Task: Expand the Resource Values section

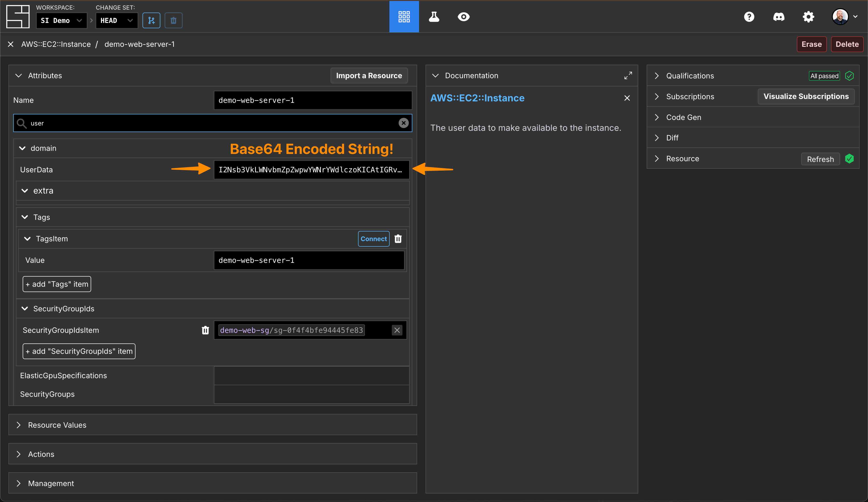Action: tap(57, 425)
